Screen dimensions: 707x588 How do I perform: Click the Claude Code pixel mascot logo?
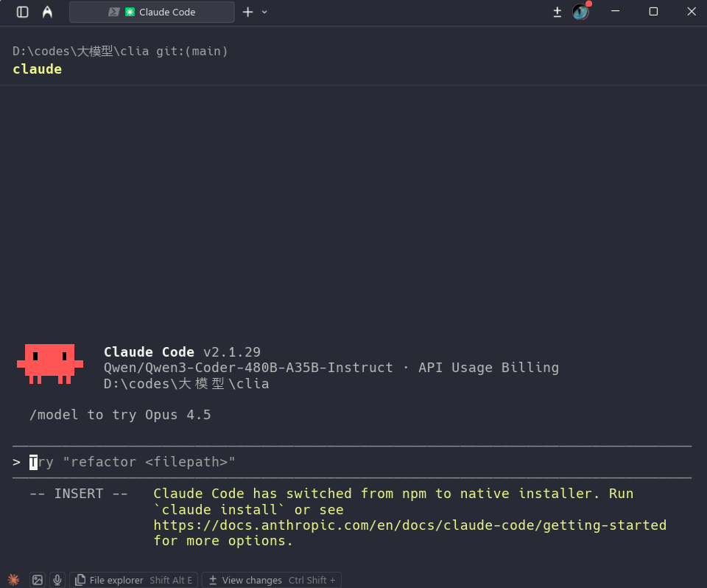coord(50,362)
